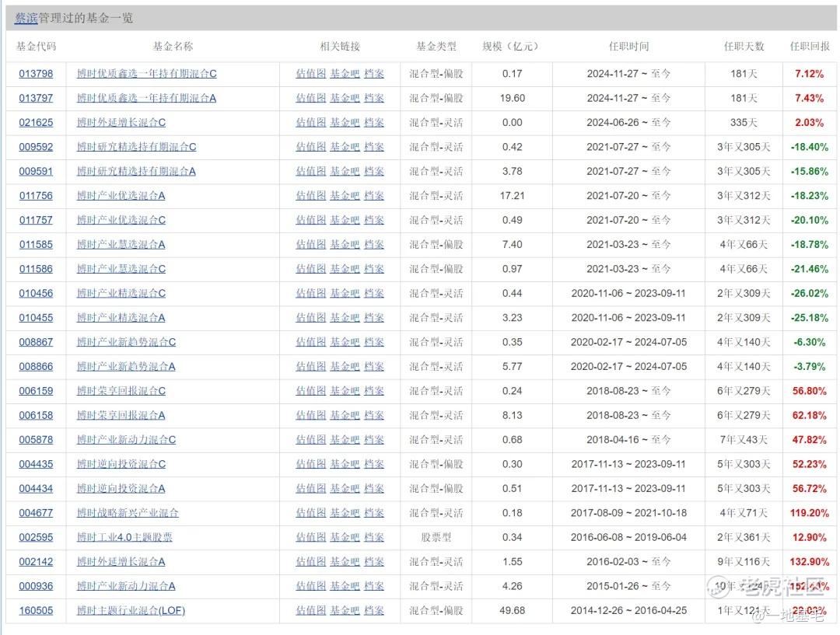Open 博时优质鑫选一年持有期混合C fund name
This screenshot has width=840, height=635.
(147, 74)
